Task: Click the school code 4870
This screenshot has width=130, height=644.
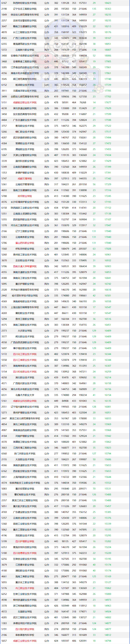Action: (4, 32)
